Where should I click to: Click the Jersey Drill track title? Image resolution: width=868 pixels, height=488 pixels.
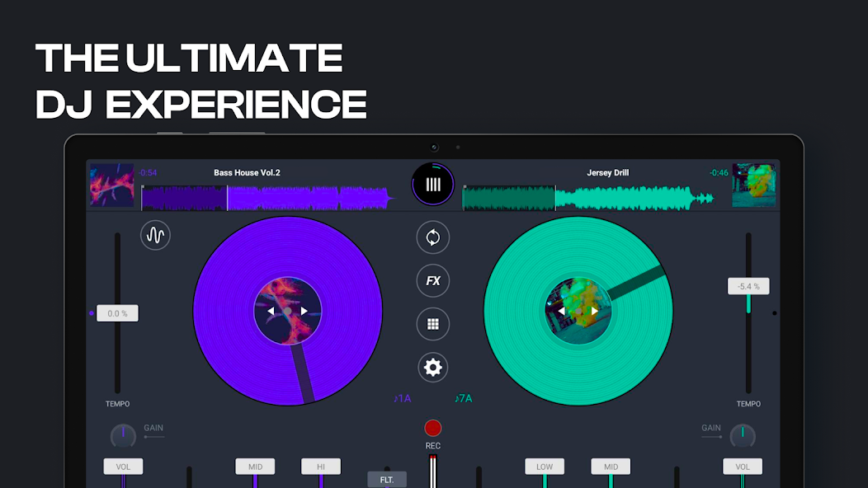tap(607, 173)
